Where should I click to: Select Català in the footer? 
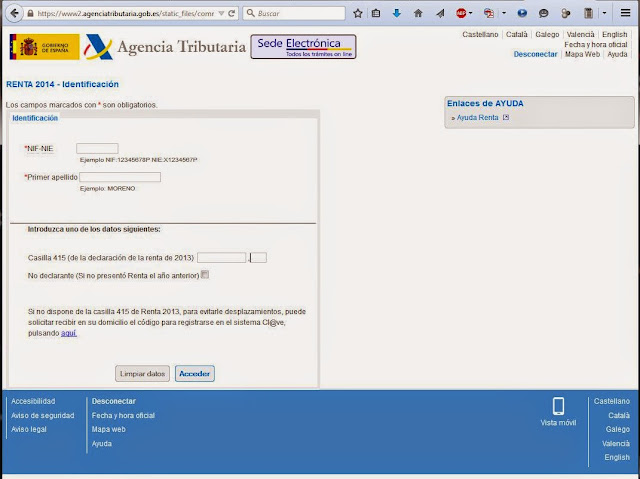(x=619, y=415)
